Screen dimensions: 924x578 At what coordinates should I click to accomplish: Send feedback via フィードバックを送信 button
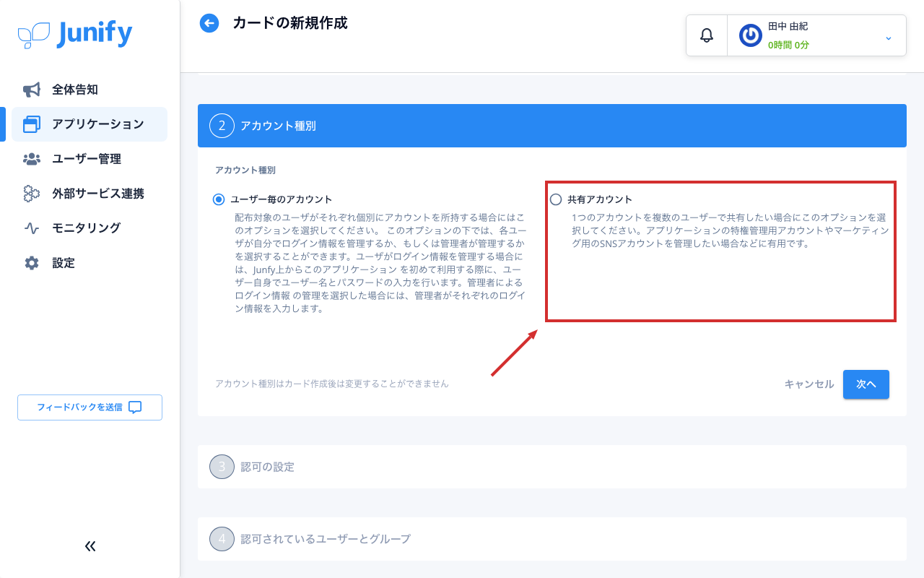click(90, 407)
